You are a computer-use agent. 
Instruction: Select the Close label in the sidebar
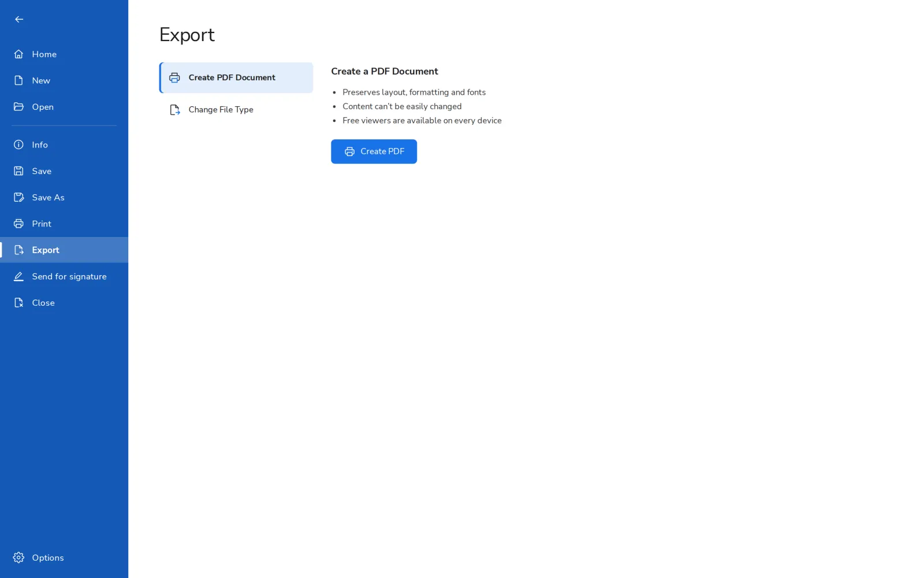click(43, 303)
